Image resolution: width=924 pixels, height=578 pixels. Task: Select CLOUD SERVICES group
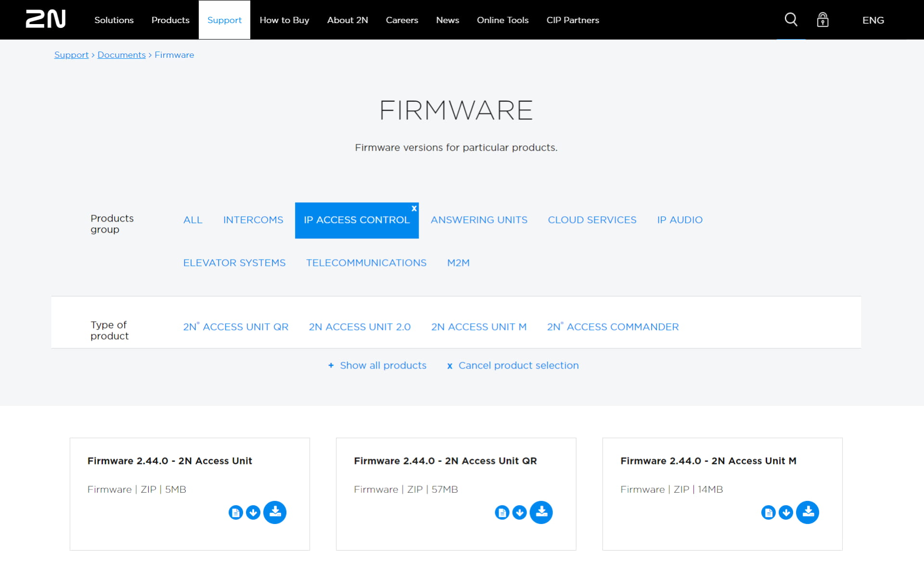pyautogui.click(x=592, y=220)
